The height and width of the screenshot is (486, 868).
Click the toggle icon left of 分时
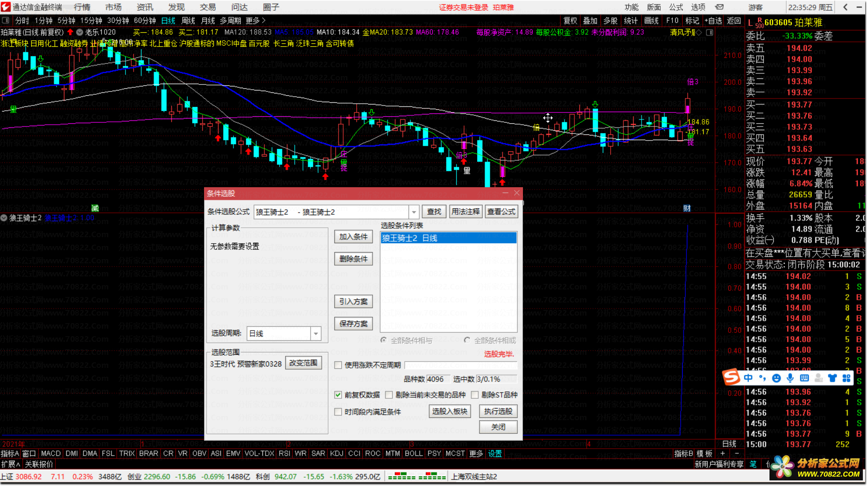[x=6, y=21]
